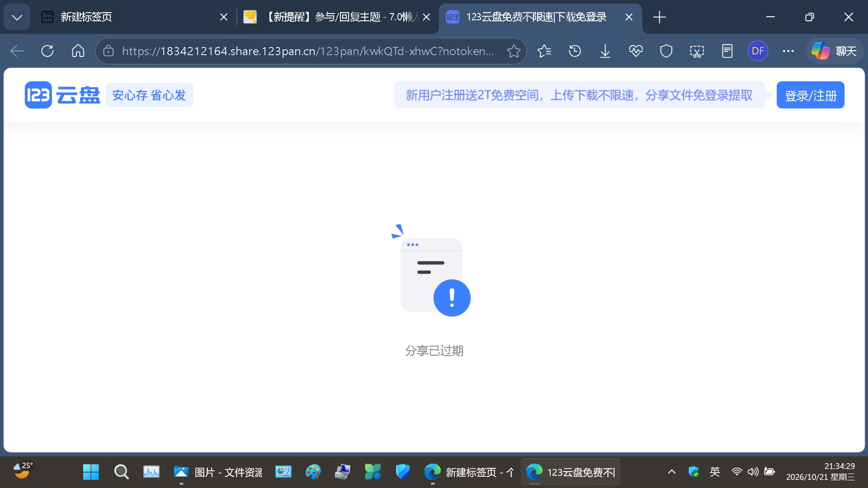The width and height of the screenshot is (868, 488).
Task: Open the clock and date 2026/10/21
Action: pyautogui.click(x=821, y=472)
